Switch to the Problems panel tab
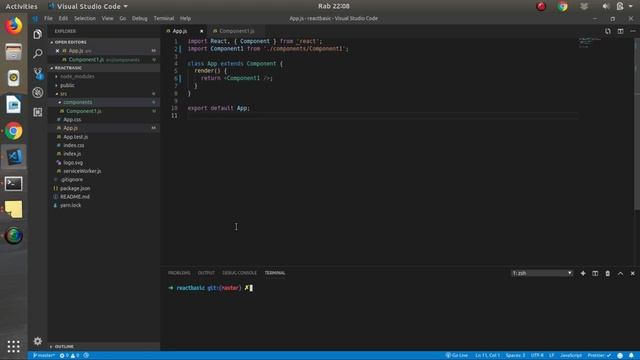640x360 pixels. 179,273
